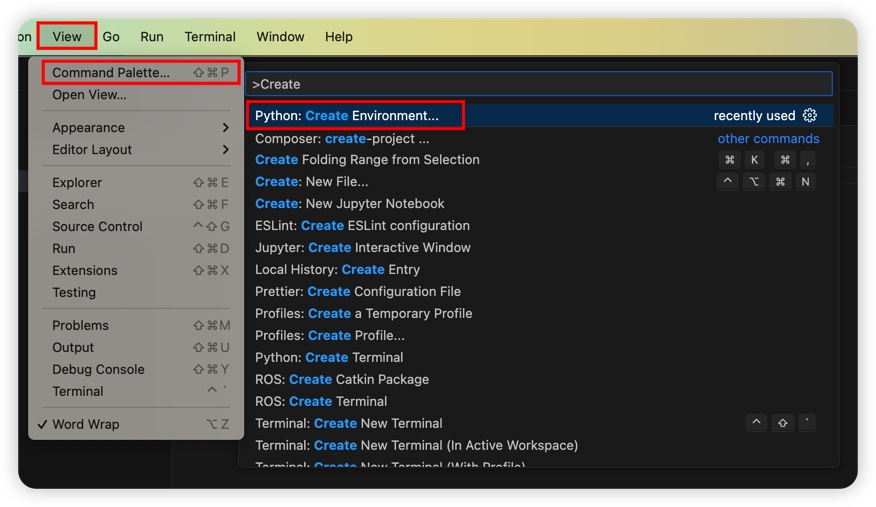This screenshot has width=876, height=507.
Task: Select Create Folding Range from Selection
Action: point(539,160)
